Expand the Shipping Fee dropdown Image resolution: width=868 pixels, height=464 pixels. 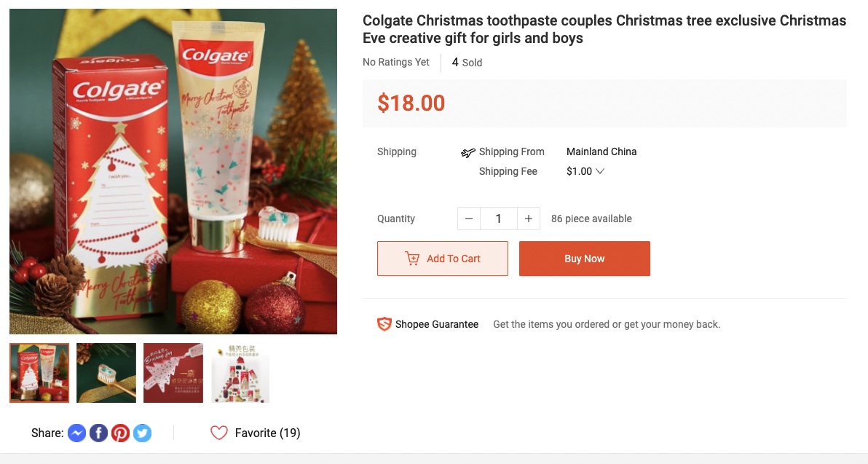(x=600, y=171)
